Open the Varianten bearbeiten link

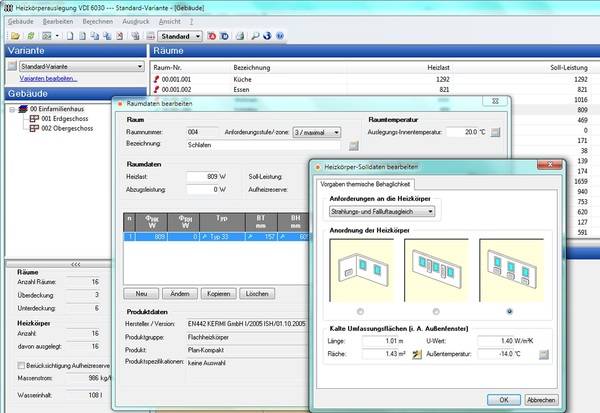coord(48,78)
